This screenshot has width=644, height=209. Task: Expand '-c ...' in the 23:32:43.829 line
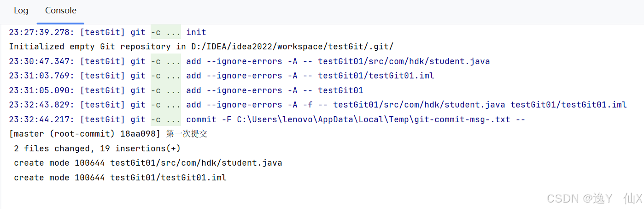(166, 105)
